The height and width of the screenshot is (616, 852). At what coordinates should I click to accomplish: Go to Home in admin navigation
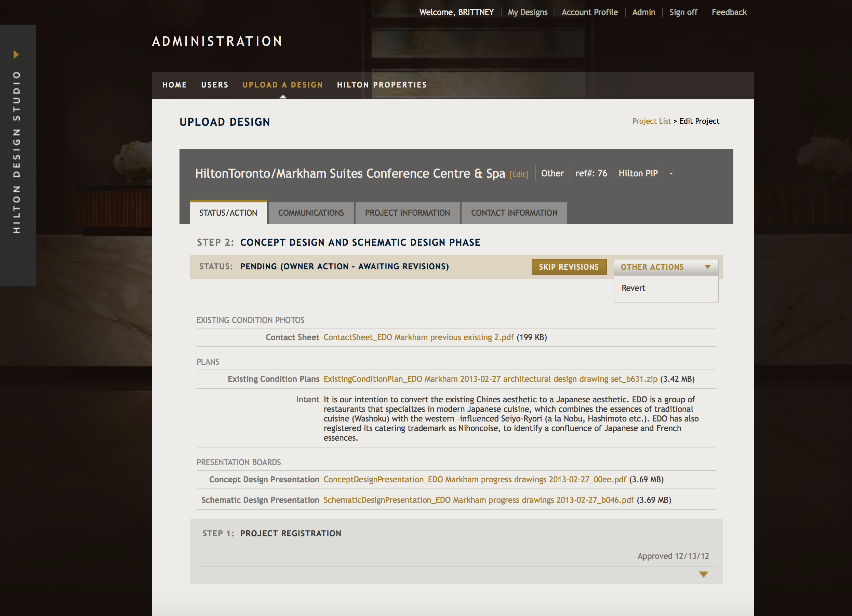click(175, 85)
